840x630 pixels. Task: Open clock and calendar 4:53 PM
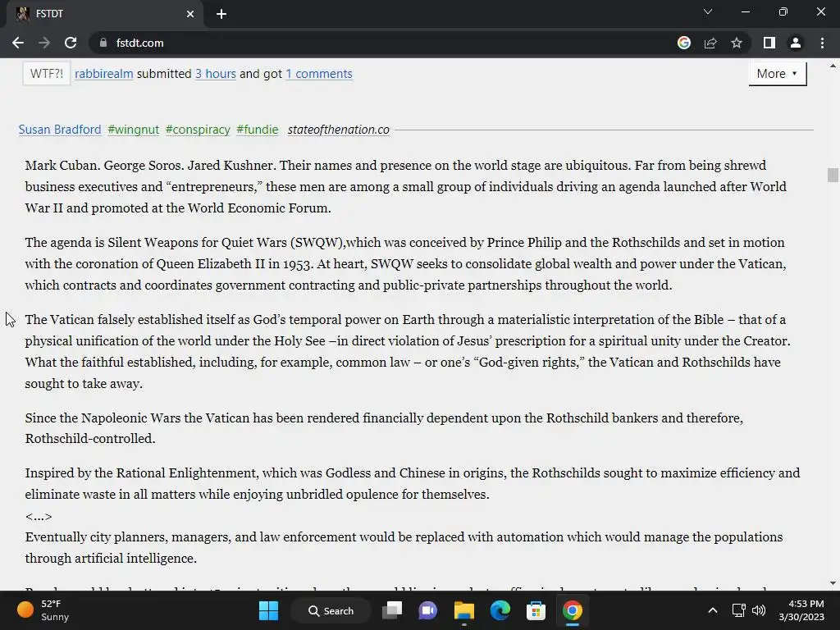click(801, 610)
